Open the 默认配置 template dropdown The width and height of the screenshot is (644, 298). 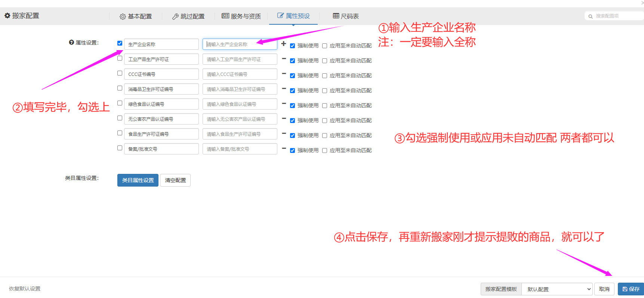(557, 289)
